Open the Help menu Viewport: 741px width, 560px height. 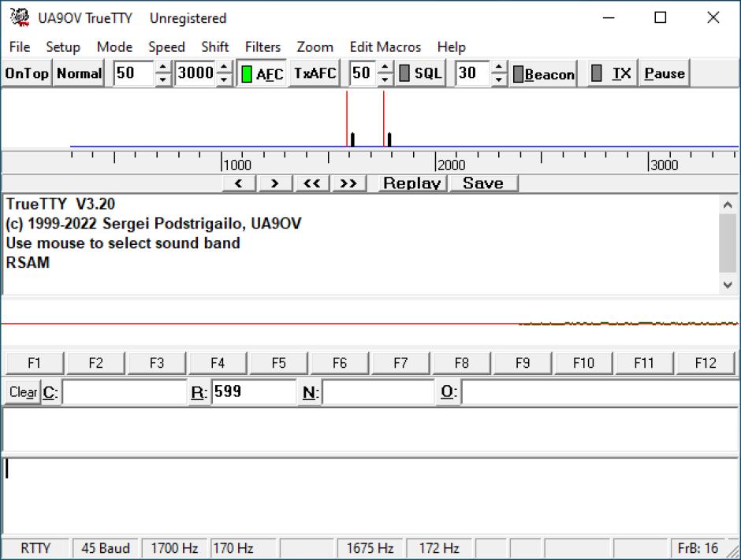click(452, 46)
